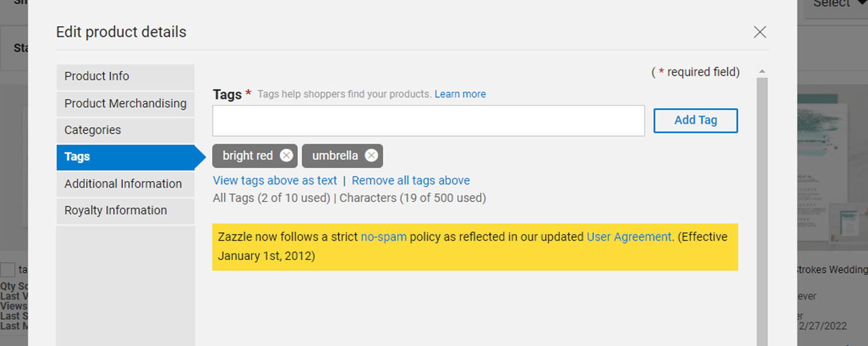Open the Product Merchandising tab
This screenshot has height=346, width=868.
pyautogui.click(x=125, y=104)
